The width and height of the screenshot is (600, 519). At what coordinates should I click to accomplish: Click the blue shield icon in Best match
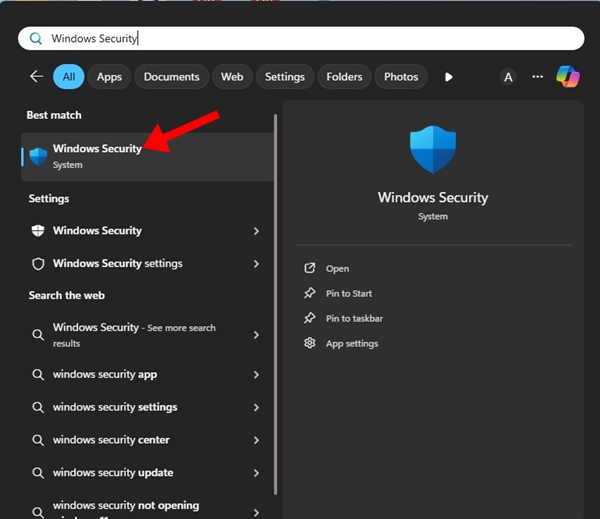38,157
